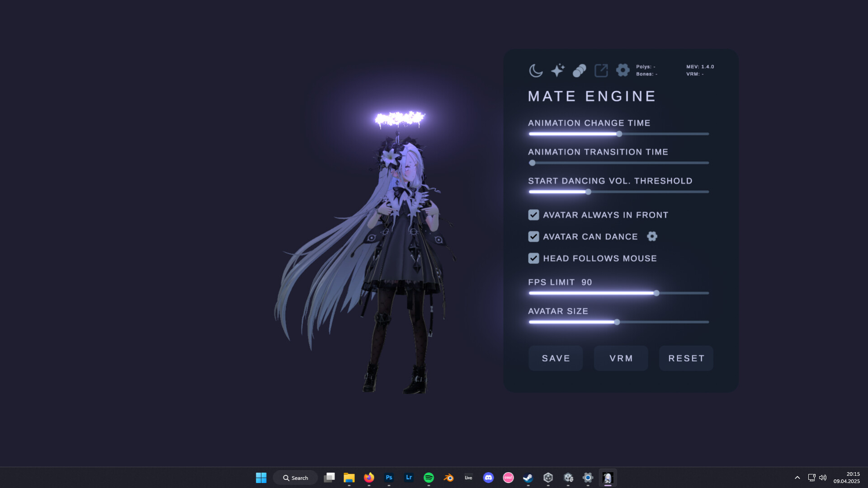Screen dimensions: 868x488
Task: Toggle dark mode with the moon icon
Action: [536, 70]
